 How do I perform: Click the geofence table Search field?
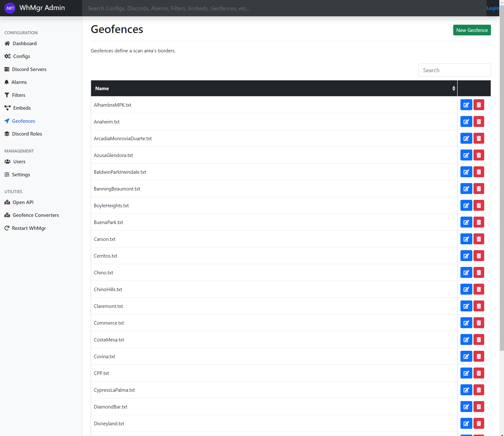click(x=454, y=70)
